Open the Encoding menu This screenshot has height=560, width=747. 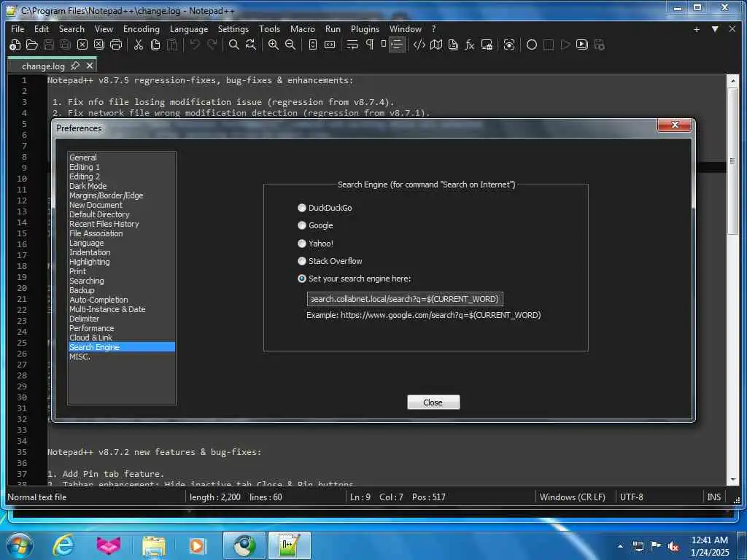142,29
